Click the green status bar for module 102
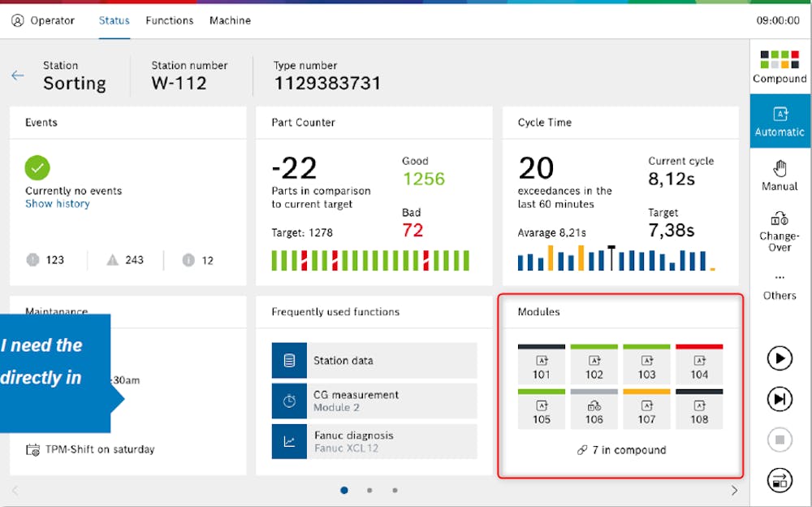 click(594, 347)
